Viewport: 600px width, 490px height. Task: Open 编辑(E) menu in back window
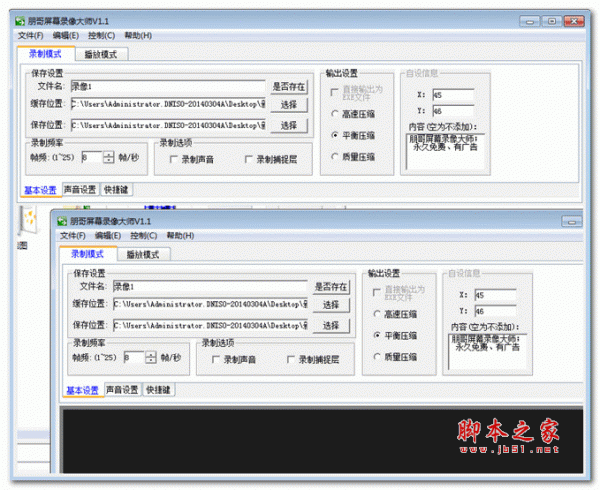pyautogui.click(x=66, y=36)
